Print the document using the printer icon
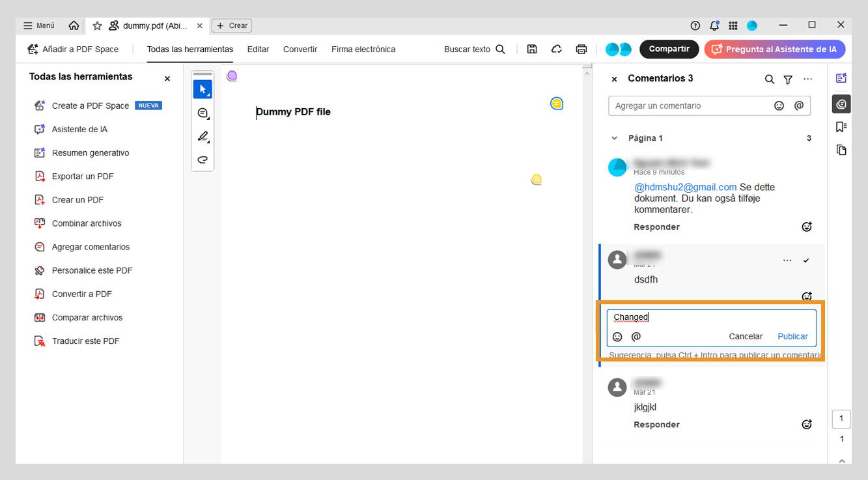Viewport: 868px width, 480px height. (x=581, y=49)
